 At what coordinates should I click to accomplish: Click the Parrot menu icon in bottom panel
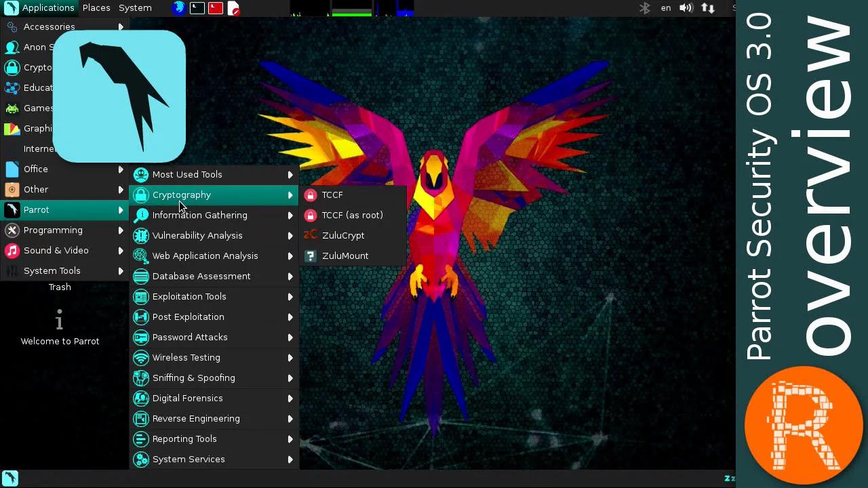10,479
